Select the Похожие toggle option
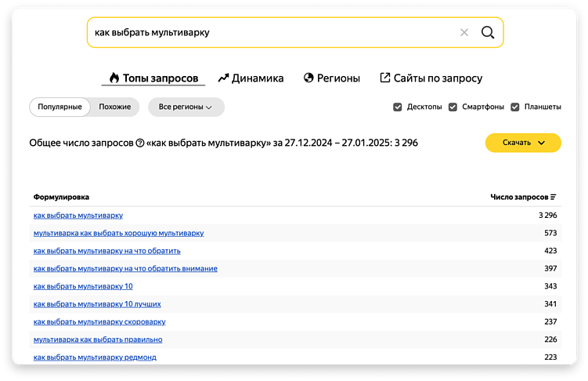Screen dimensions: 588x381 click(x=115, y=107)
